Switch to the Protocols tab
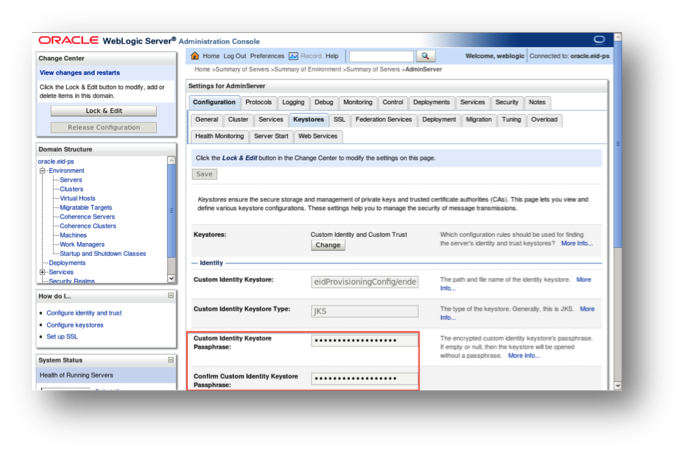Viewport: 687px width, 455px height. [x=259, y=102]
